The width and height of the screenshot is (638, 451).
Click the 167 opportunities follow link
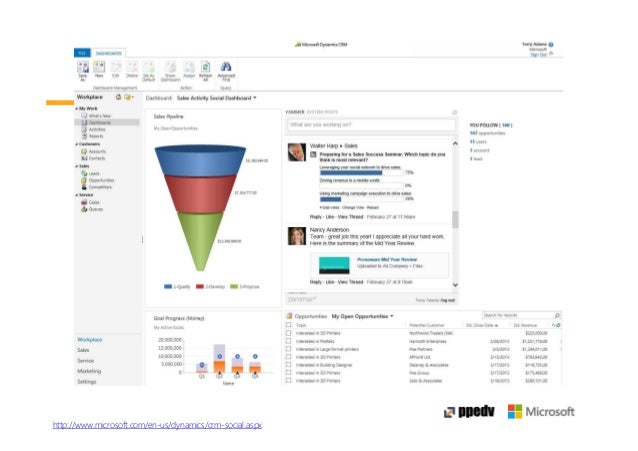click(487, 133)
